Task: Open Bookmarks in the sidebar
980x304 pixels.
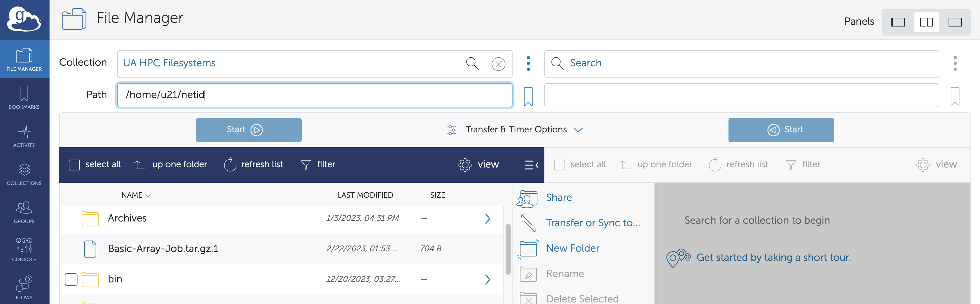Action: 24,97
